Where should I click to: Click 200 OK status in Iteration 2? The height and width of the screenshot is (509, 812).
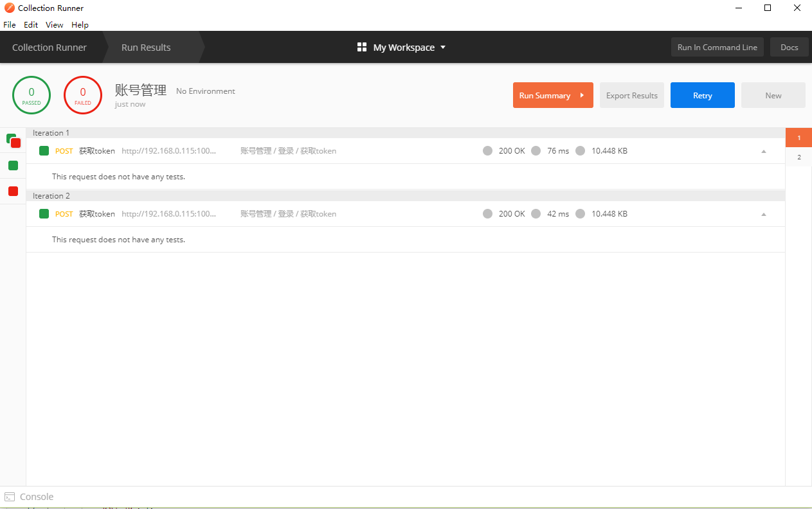click(512, 214)
